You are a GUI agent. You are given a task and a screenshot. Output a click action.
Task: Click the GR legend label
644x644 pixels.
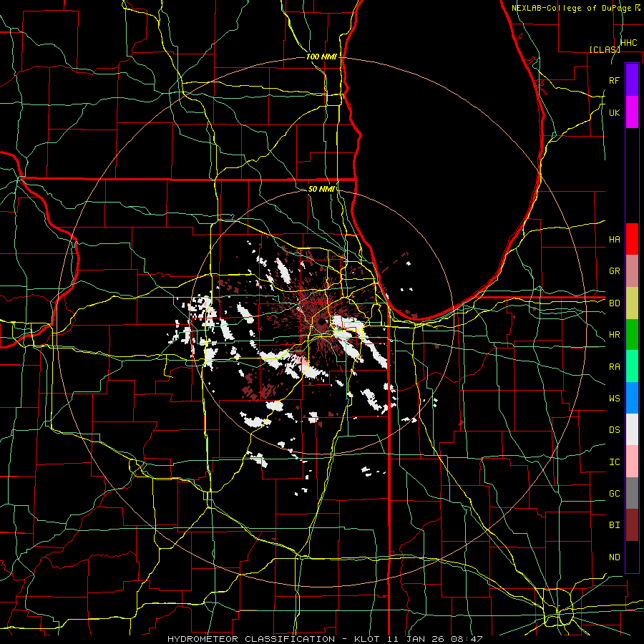point(614,271)
